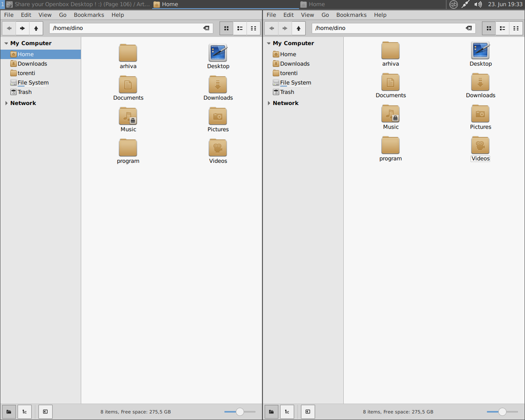The image size is (525, 420).
Task: Expand Network in left sidebar
Action: coord(6,103)
